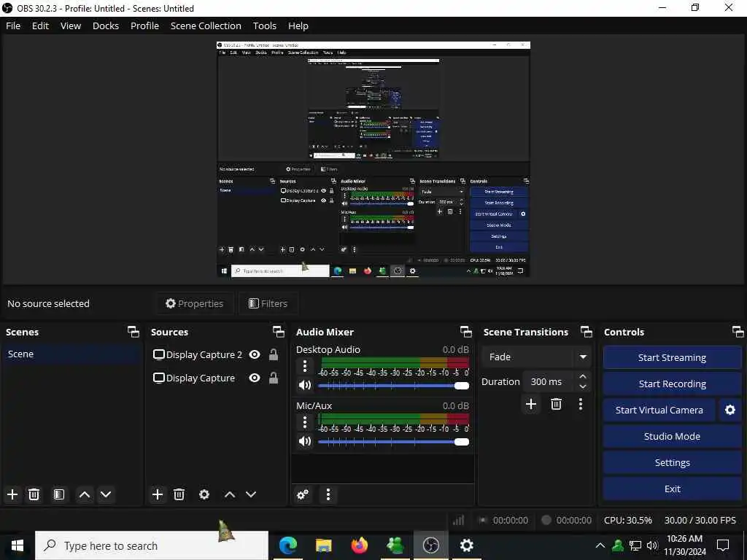This screenshot has width=747, height=560.
Task: Mute Mic/Aux speaker icon
Action: pyautogui.click(x=305, y=441)
